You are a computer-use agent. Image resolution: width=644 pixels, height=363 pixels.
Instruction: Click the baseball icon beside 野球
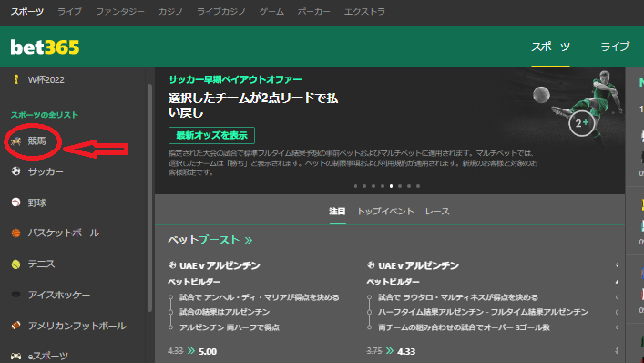(16, 202)
